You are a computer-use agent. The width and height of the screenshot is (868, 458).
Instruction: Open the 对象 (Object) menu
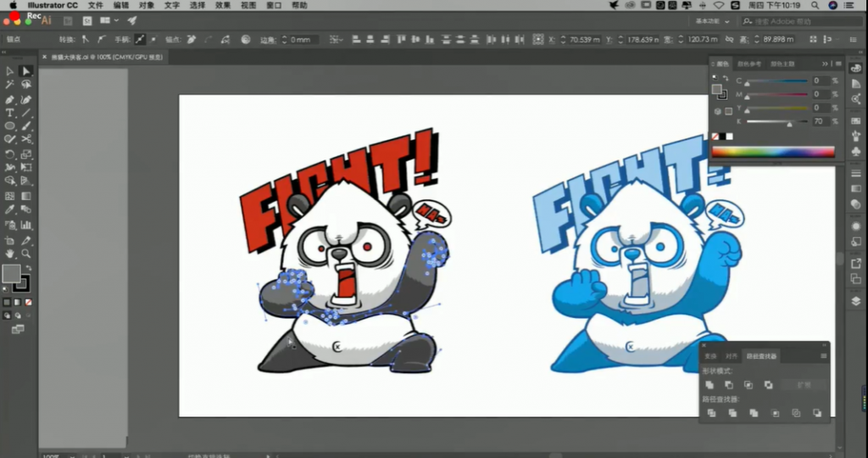(x=147, y=5)
